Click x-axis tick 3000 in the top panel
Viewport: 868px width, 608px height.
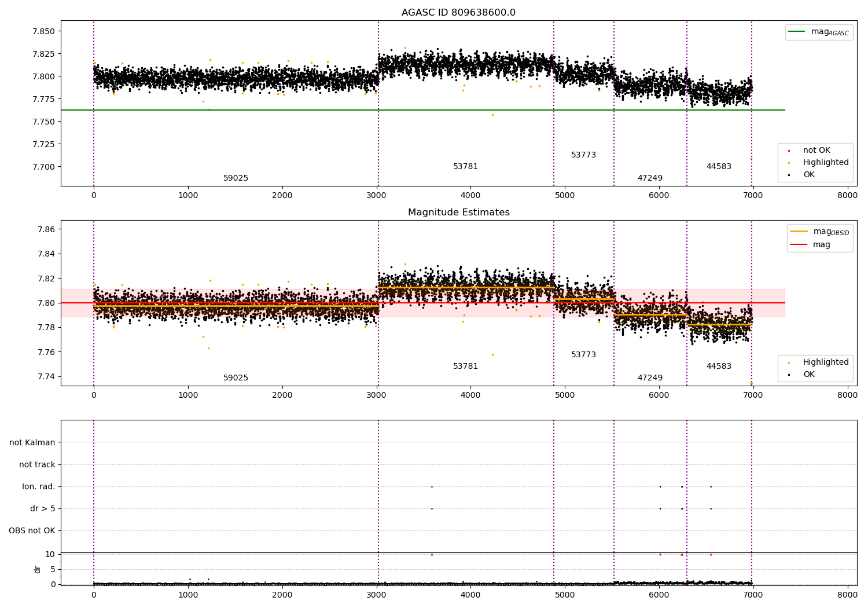point(376,195)
